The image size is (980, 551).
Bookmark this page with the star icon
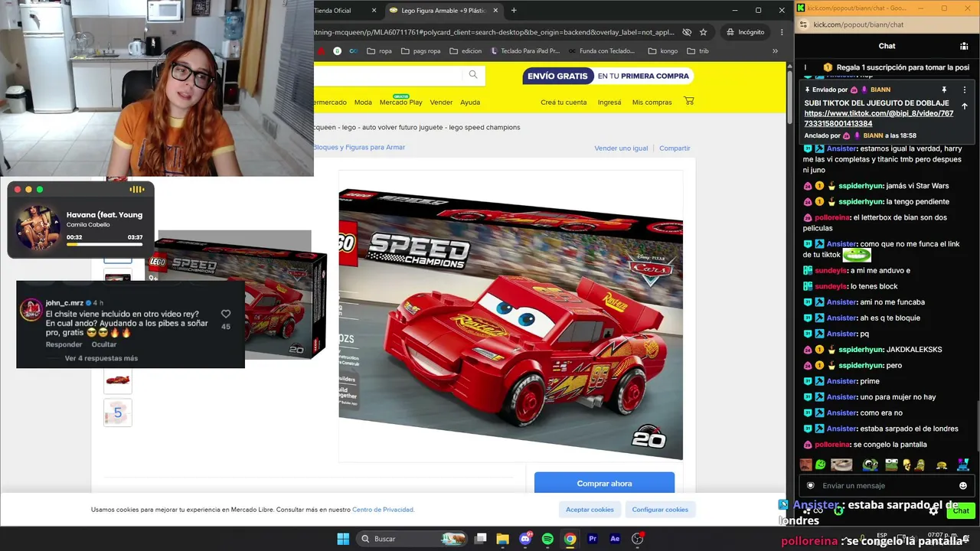tap(703, 32)
